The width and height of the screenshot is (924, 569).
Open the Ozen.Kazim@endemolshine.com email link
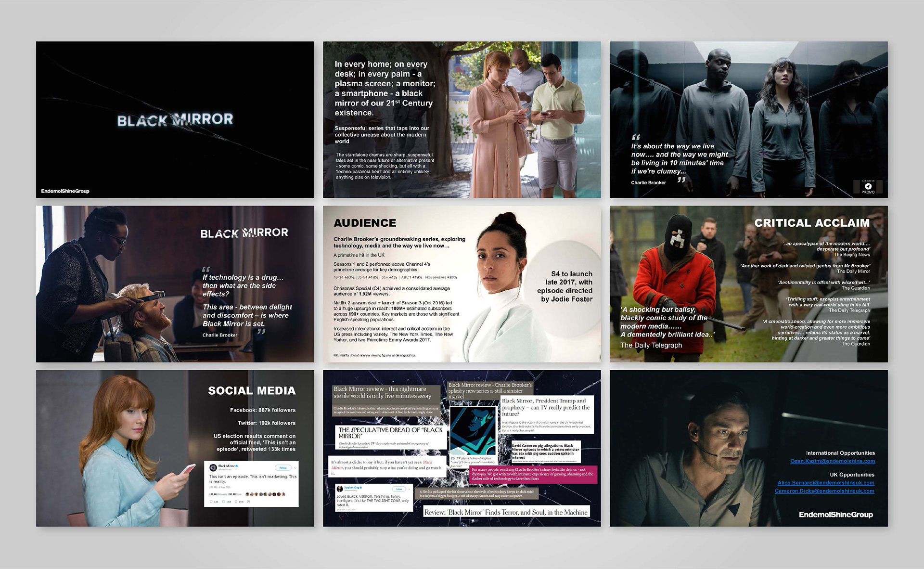coord(833,461)
